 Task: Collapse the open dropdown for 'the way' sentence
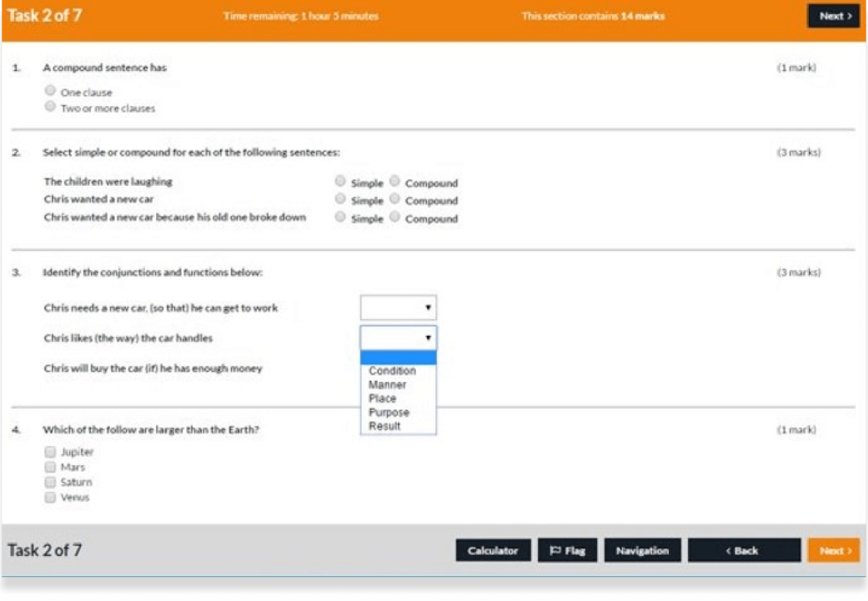coord(398,338)
